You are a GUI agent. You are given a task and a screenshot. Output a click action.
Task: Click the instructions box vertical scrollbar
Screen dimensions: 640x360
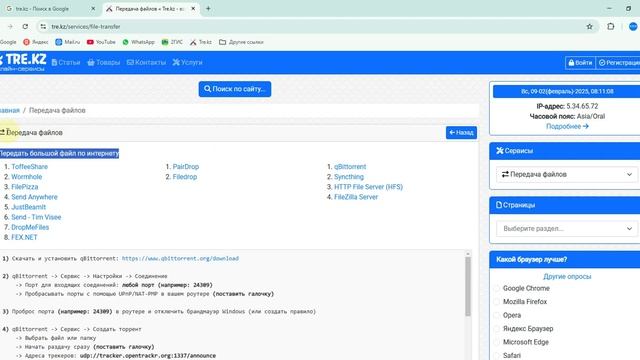point(468,286)
